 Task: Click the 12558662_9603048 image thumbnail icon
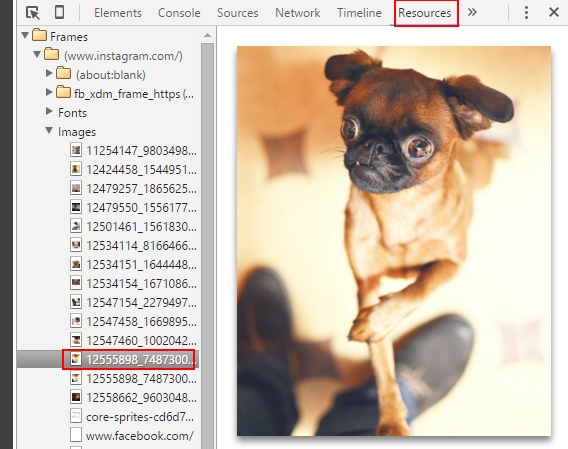[x=76, y=397]
